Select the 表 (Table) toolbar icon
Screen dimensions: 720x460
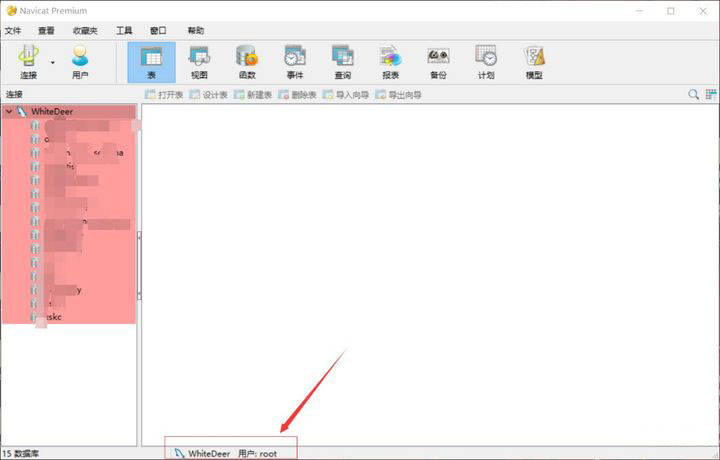(x=152, y=62)
